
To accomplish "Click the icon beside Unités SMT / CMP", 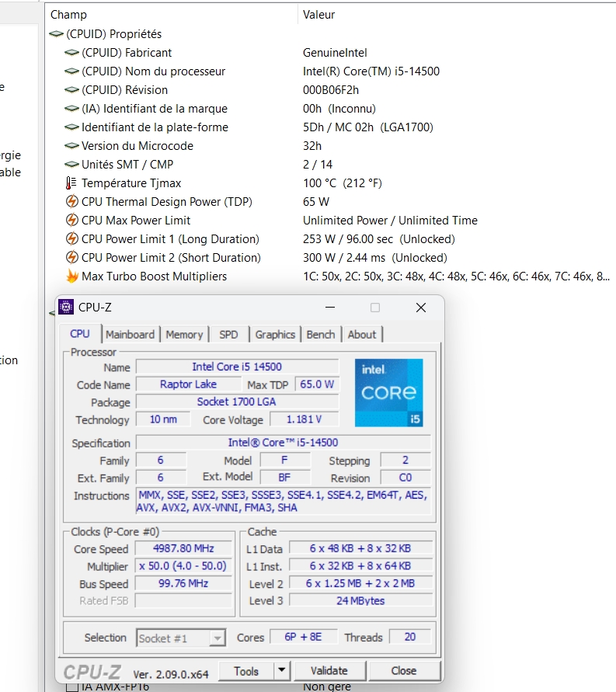I will (71, 164).
